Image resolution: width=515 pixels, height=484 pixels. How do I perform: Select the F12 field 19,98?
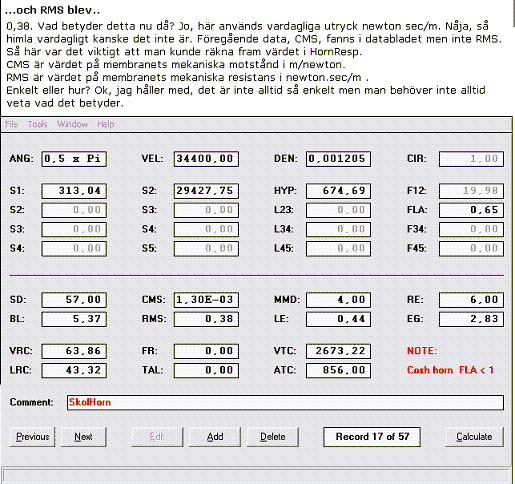tap(471, 191)
